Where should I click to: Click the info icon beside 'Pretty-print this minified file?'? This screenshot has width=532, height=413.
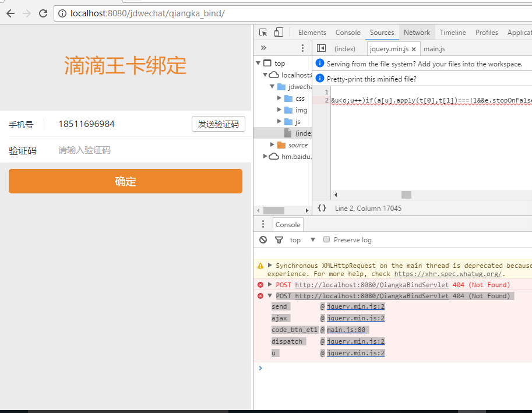(x=319, y=78)
